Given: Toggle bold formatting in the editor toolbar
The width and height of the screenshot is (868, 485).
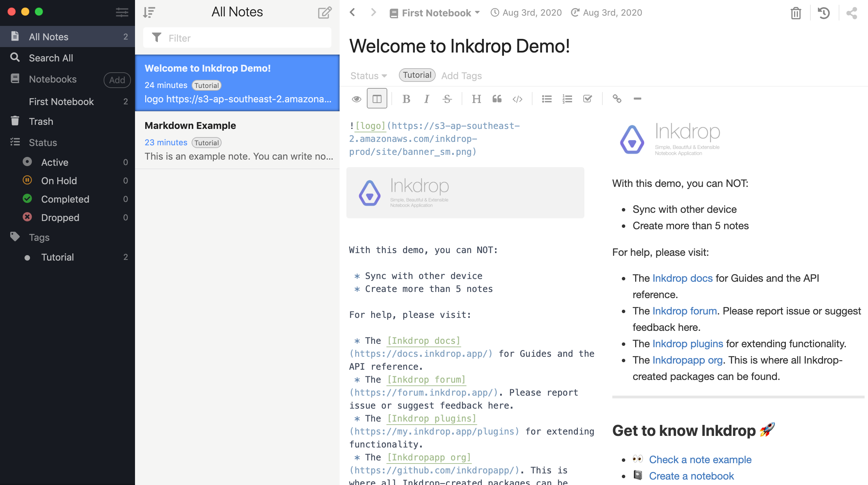Looking at the screenshot, I should (406, 99).
